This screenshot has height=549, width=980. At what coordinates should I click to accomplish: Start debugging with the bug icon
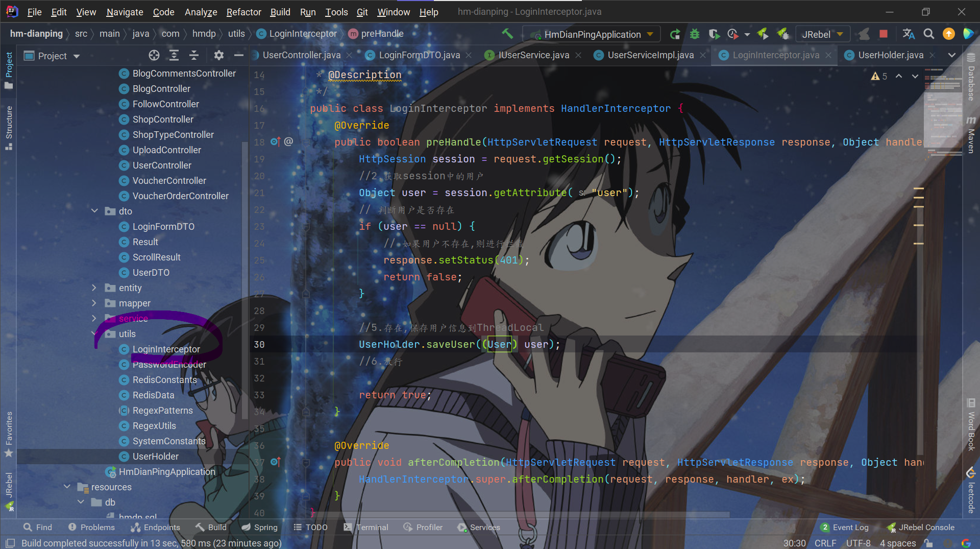coord(694,34)
